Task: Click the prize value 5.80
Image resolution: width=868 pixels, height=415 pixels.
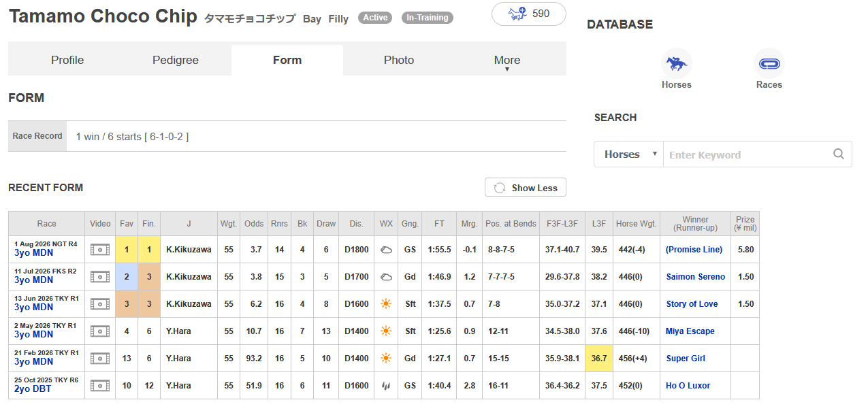Action: 745,250
